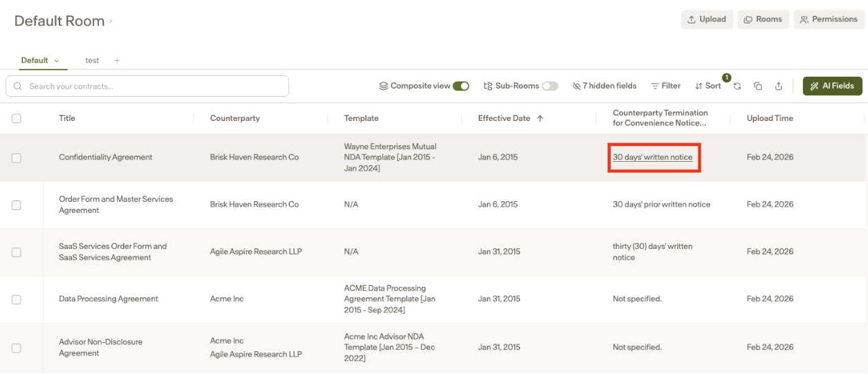Click the copy icon in the toolbar
This screenshot has height=374, width=868.
point(758,86)
